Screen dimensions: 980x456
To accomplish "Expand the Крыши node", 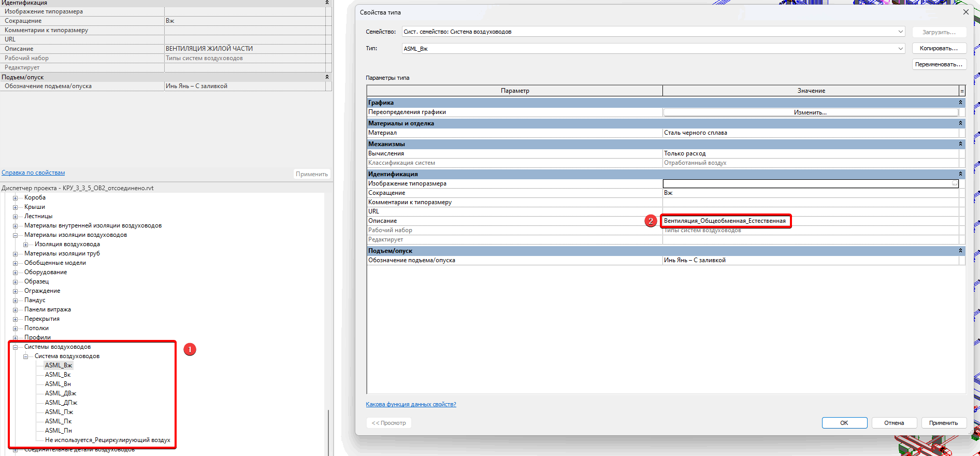I will pos(16,207).
